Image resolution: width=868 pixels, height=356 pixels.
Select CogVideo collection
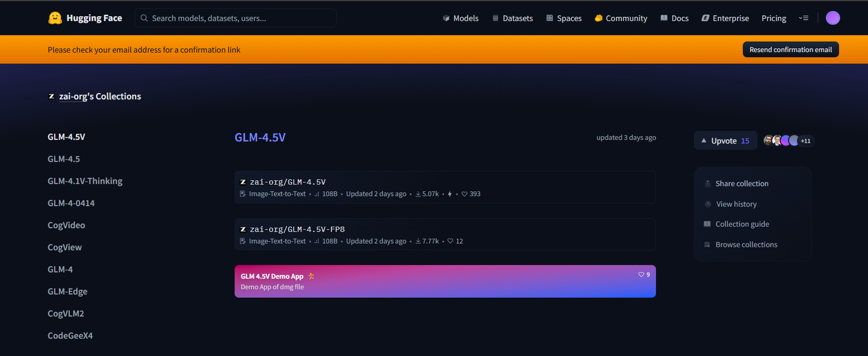coord(66,225)
